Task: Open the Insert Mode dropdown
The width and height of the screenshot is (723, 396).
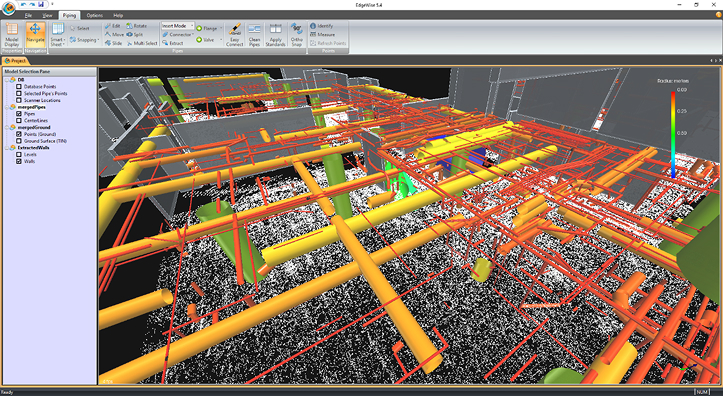Action: [x=178, y=26]
